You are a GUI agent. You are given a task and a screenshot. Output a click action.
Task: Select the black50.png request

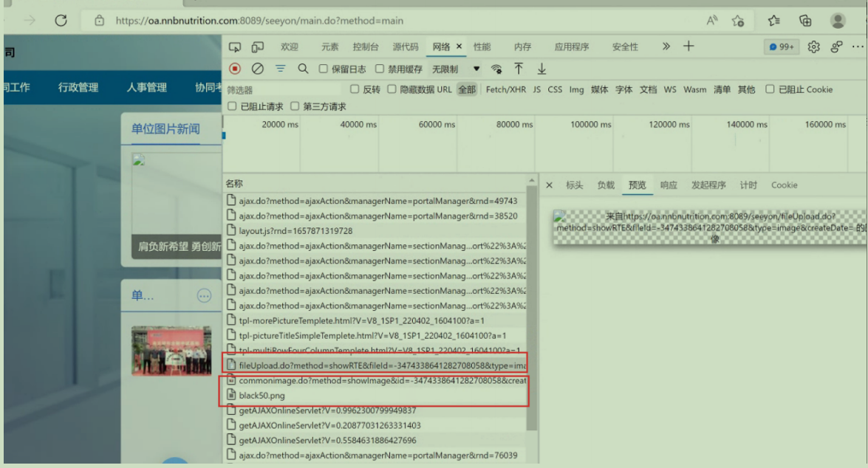[x=262, y=396]
